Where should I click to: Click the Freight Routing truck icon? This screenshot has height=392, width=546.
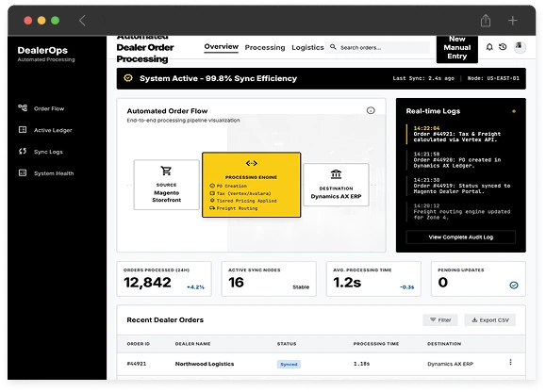pyautogui.click(x=212, y=208)
